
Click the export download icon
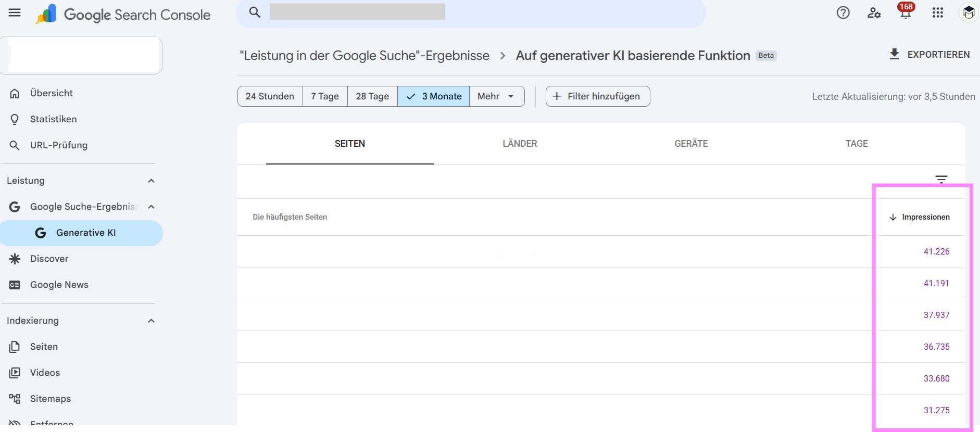pyautogui.click(x=895, y=54)
